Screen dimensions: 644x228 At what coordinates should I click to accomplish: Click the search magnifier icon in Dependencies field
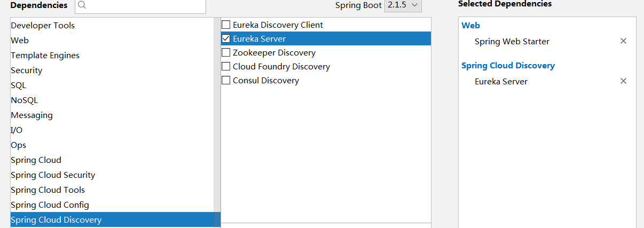click(x=82, y=5)
